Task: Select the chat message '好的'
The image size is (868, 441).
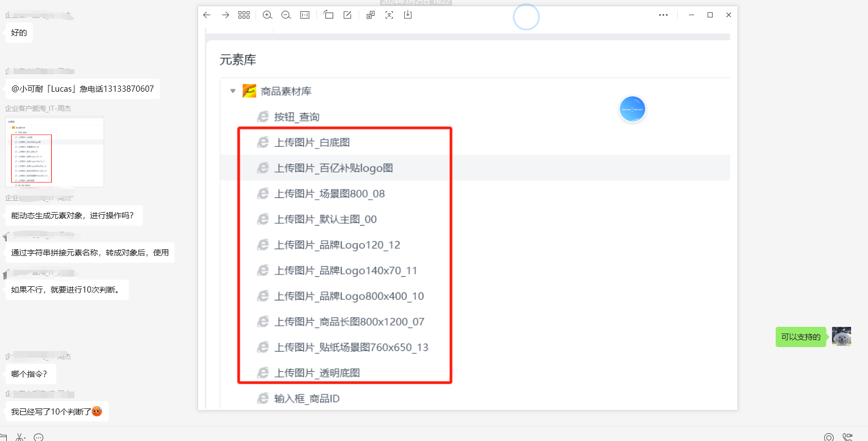Action: click(19, 33)
